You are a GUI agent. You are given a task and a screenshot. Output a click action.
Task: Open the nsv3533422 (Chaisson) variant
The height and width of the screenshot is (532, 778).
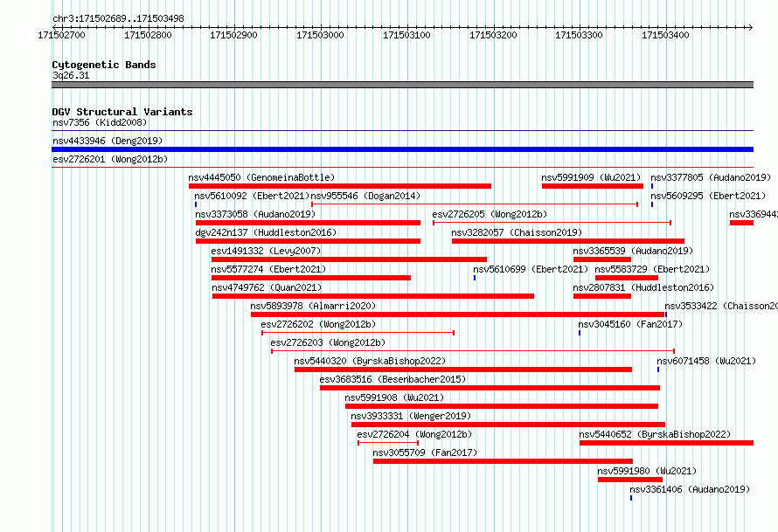pos(721,306)
